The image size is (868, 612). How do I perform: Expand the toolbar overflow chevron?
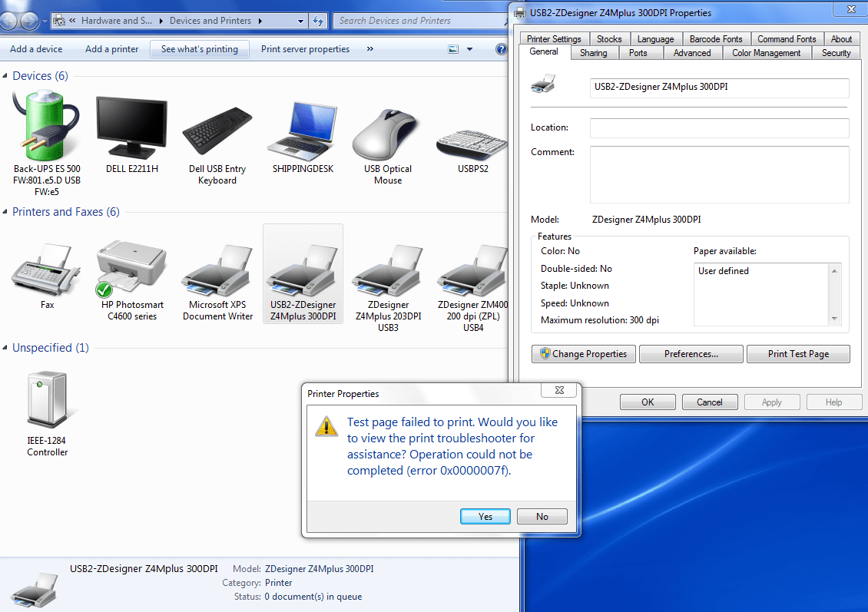[x=369, y=48]
